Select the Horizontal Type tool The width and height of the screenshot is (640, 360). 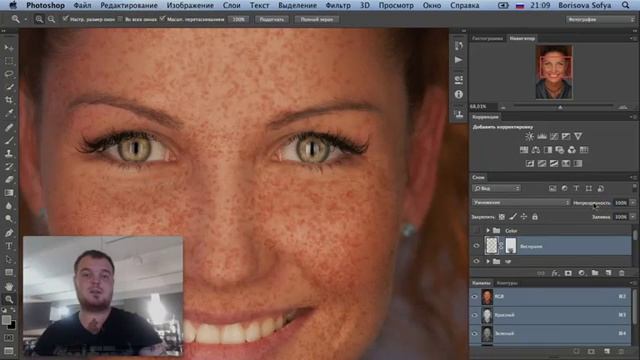pyautogui.click(x=9, y=246)
